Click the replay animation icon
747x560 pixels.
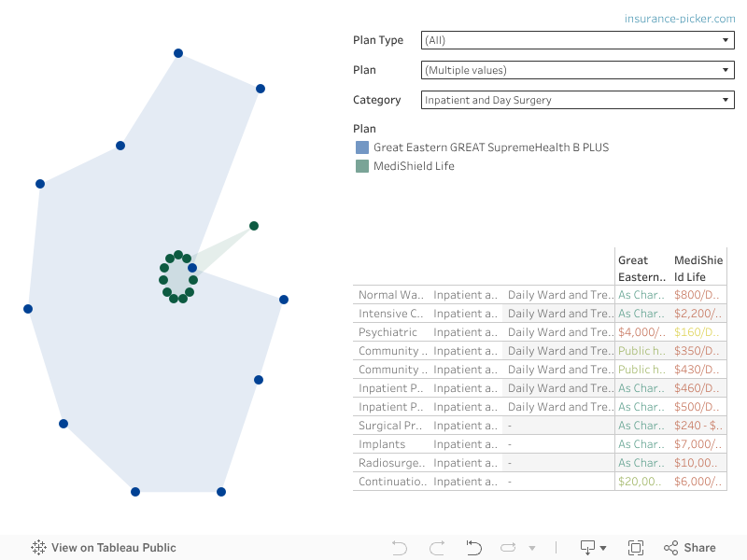click(509, 548)
